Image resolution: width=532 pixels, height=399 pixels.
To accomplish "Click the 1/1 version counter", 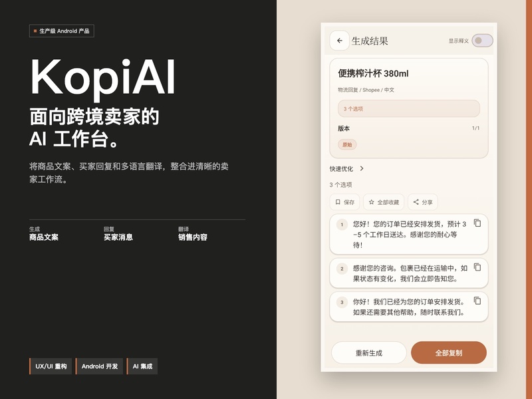I will [x=475, y=128].
